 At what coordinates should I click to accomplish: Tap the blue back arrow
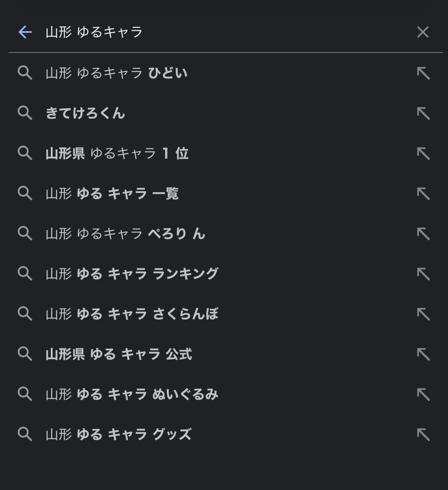25,32
